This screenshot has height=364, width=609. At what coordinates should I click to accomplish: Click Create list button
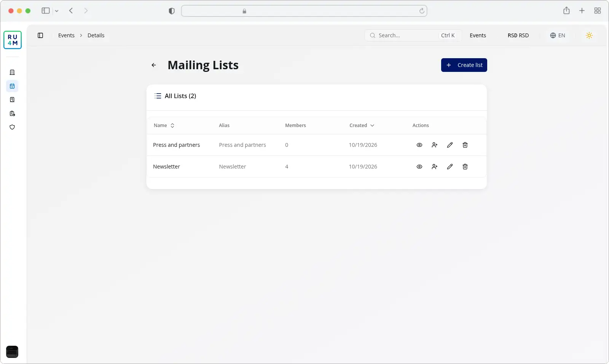point(464,65)
